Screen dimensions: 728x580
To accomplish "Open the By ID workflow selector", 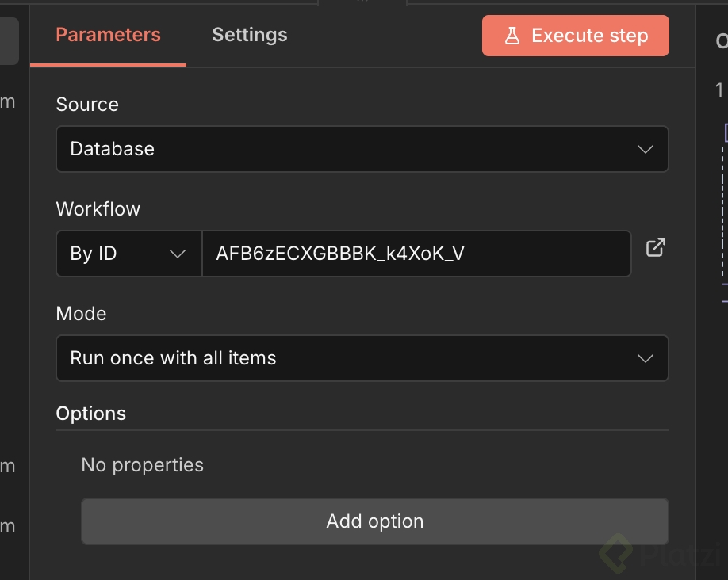I will (x=128, y=254).
